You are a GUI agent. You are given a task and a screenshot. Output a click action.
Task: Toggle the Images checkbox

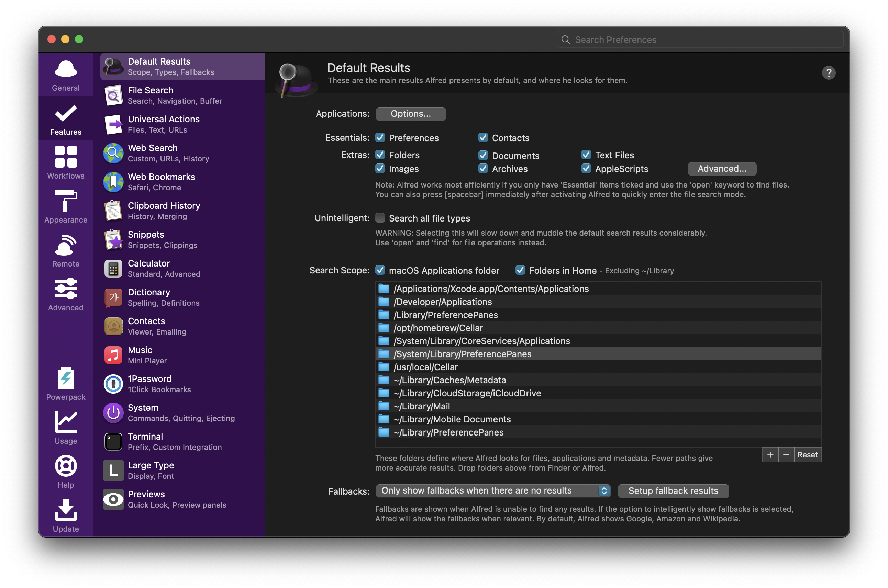pyautogui.click(x=380, y=169)
